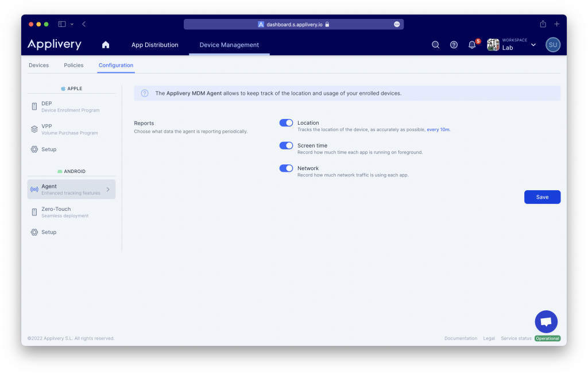Click the APPLE section heading
This screenshot has width=588, height=374.
point(71,88)
